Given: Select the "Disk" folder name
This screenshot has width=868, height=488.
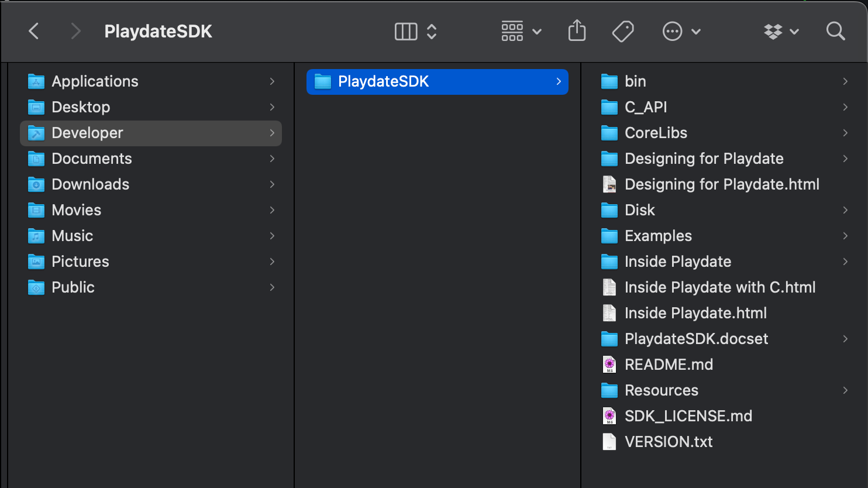Looking at the screenshot, I should click(640, 210).
